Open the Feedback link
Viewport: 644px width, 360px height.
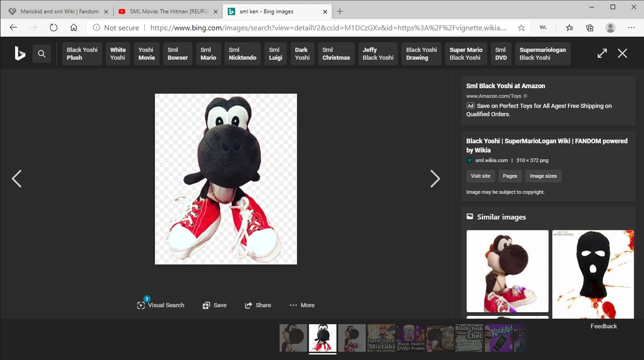point(604,326)
